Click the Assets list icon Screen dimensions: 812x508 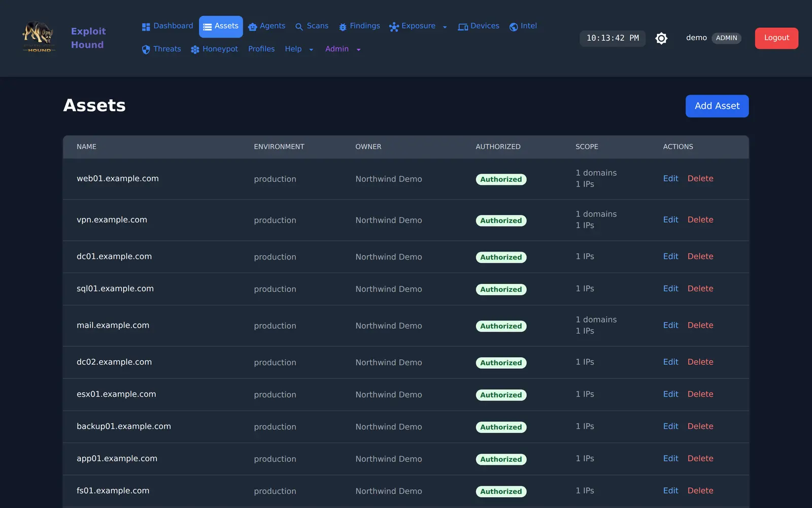pyautogui.click(x=208, y=27)
